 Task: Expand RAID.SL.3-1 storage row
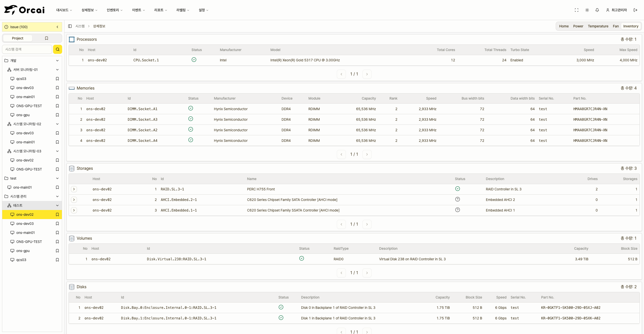coord(74,189)
